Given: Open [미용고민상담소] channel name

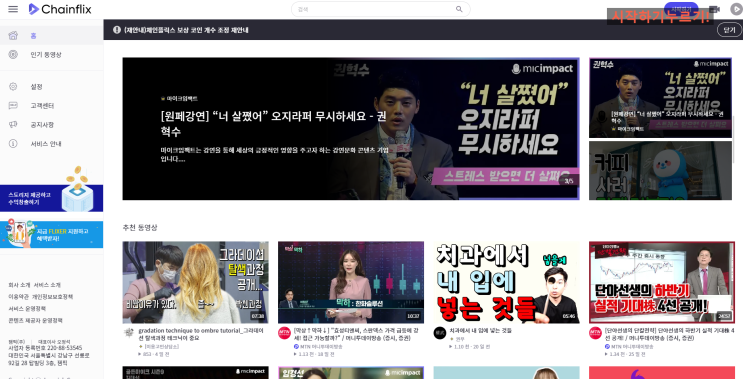Looking at the screenshot, I should pyautogui.click(x=161, y=346).
